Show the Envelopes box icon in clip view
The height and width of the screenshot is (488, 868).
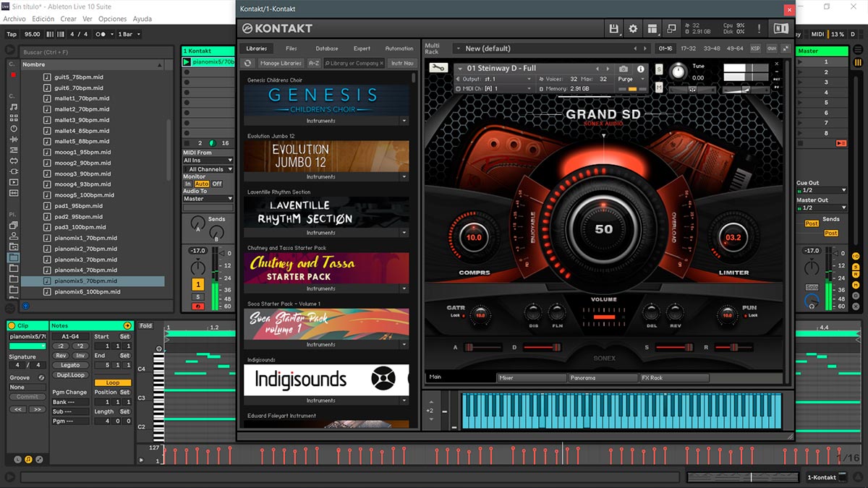[38, 459]
